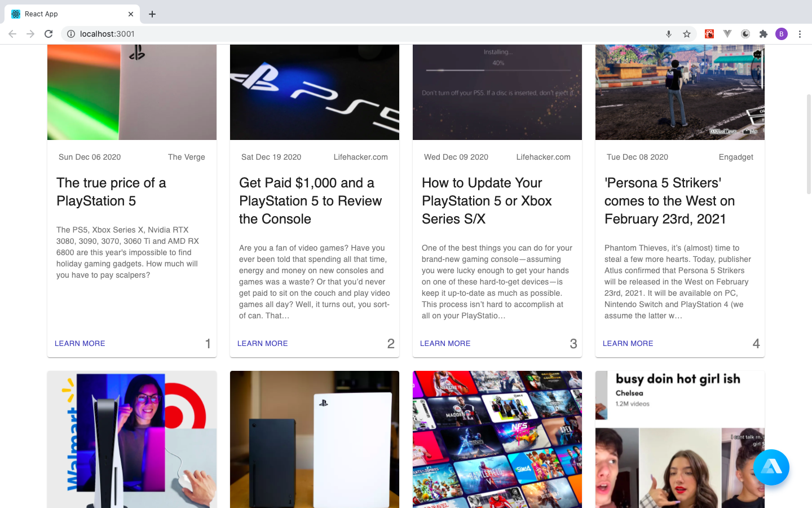Click title 'Get Paid $1,000 and a PlayStation 5 to Review'

click(311, 201)
